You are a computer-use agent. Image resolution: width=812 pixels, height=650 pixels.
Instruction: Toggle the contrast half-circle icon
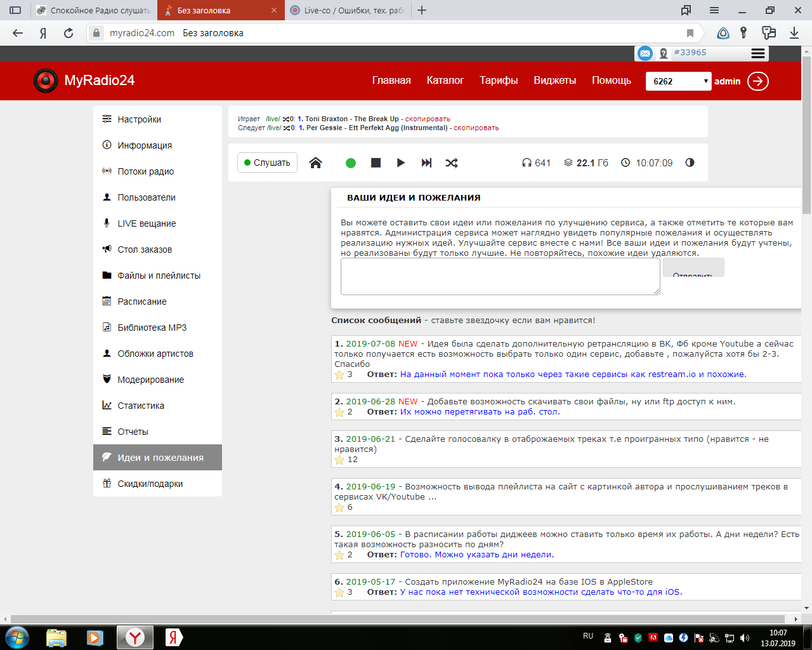(690, 162)
